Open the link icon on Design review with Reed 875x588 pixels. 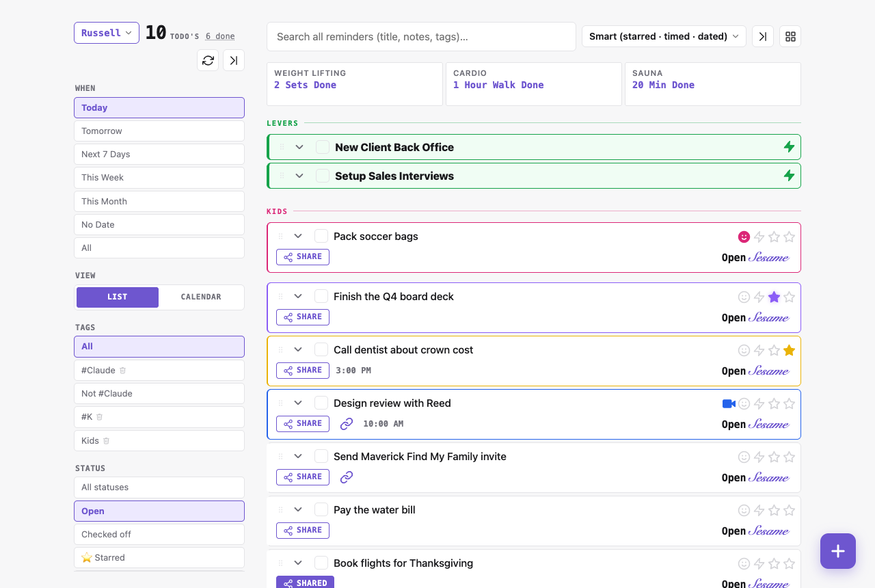[347, 424]
